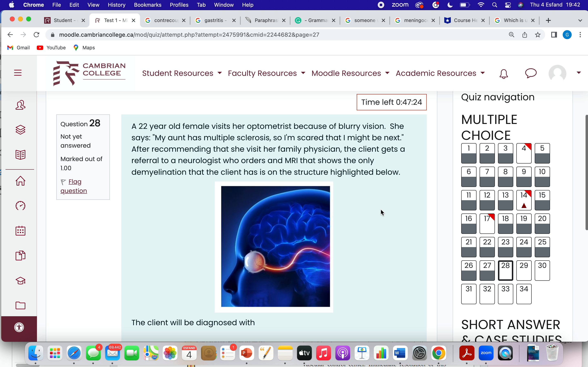Click the home dashboard icon in sidebar
This screenshot has width=588, height=367.
tap(20, 181)
